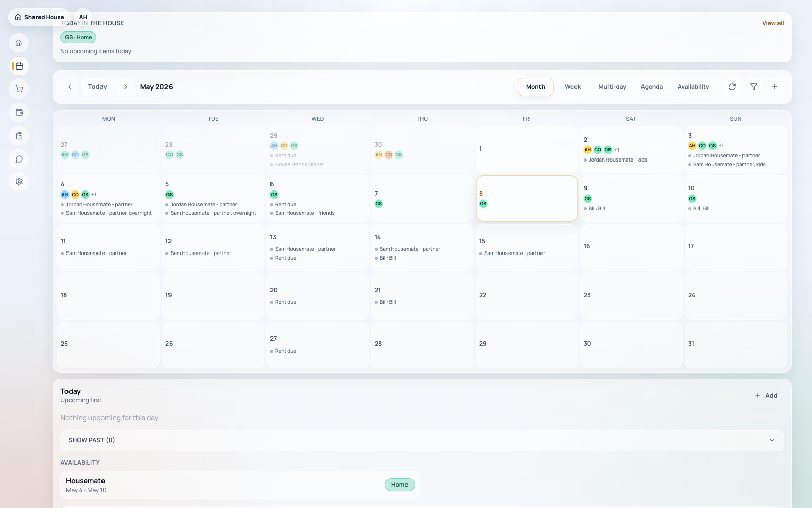Open the View all link
Viewport: 812px width, 508px height.
pyautogui.click(x=773, y=23)
